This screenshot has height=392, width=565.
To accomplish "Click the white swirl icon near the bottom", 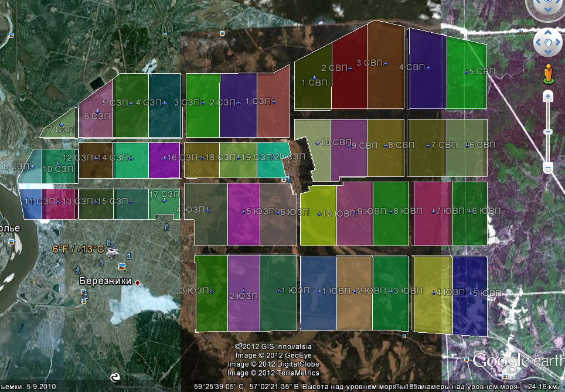I will click(x=115, y=376).
